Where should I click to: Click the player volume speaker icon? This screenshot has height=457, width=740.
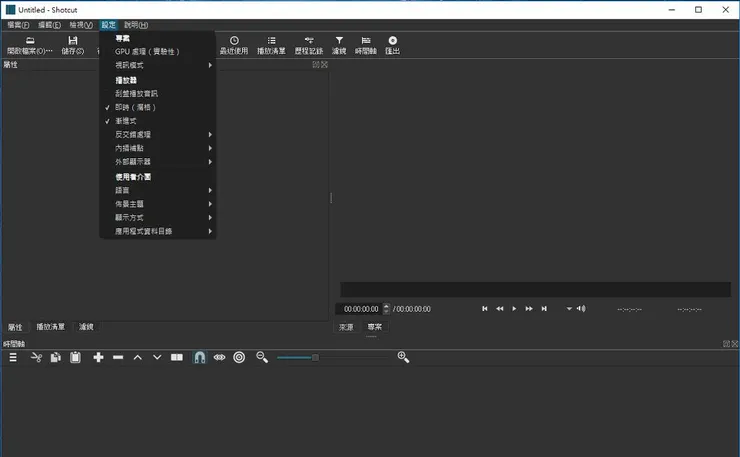click(x=581, y=308)
